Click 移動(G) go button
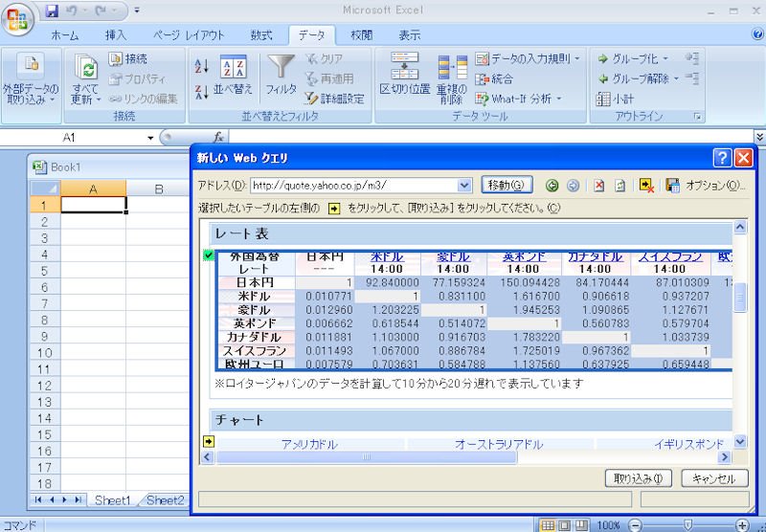Screen dimensions: 766x532 507,185
